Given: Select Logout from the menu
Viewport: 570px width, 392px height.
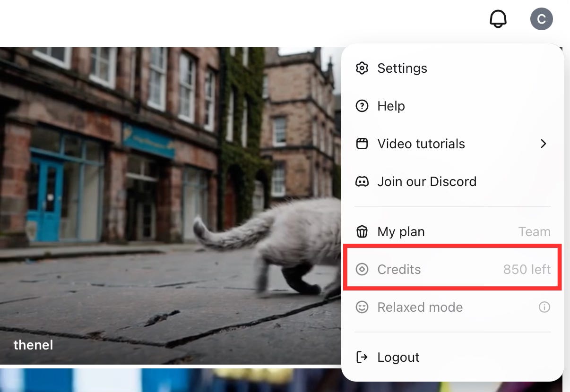Looking at the screenshot, I should (453, 357).
